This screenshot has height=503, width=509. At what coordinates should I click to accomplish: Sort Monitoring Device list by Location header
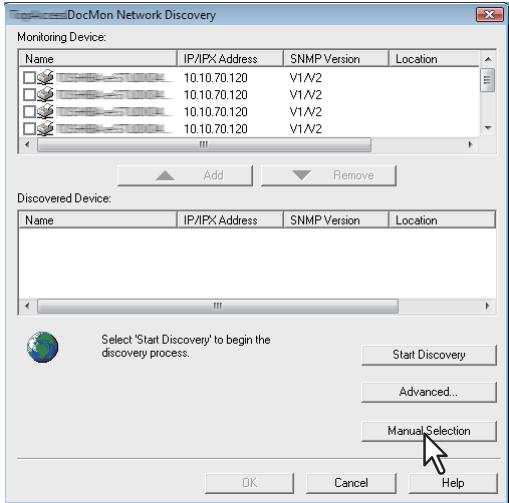coord(435,59)
